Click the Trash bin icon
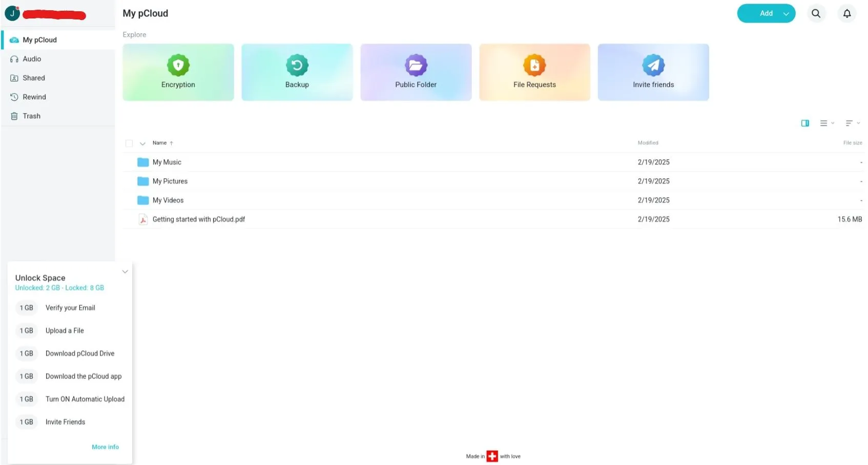Viewport: 868px width, 465px height. 14,116
